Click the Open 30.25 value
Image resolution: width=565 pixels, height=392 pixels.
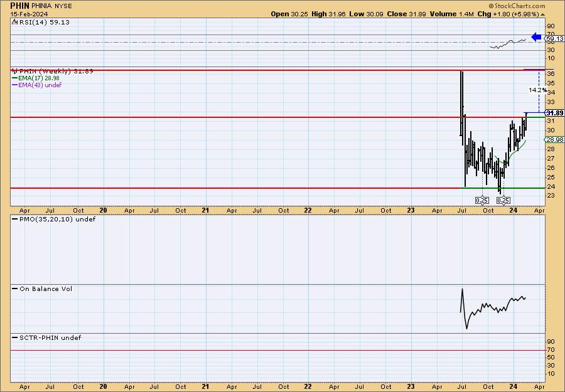coord(289,14)
